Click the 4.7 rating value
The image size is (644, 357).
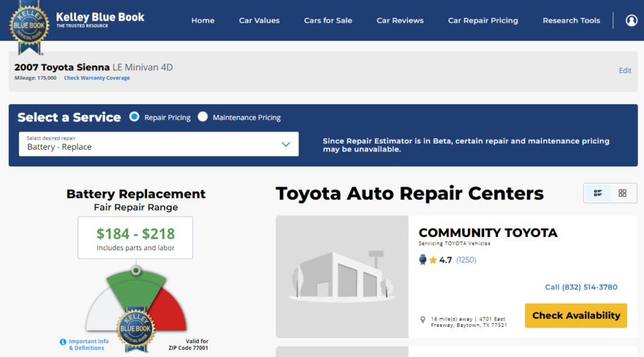coord(446,260)
